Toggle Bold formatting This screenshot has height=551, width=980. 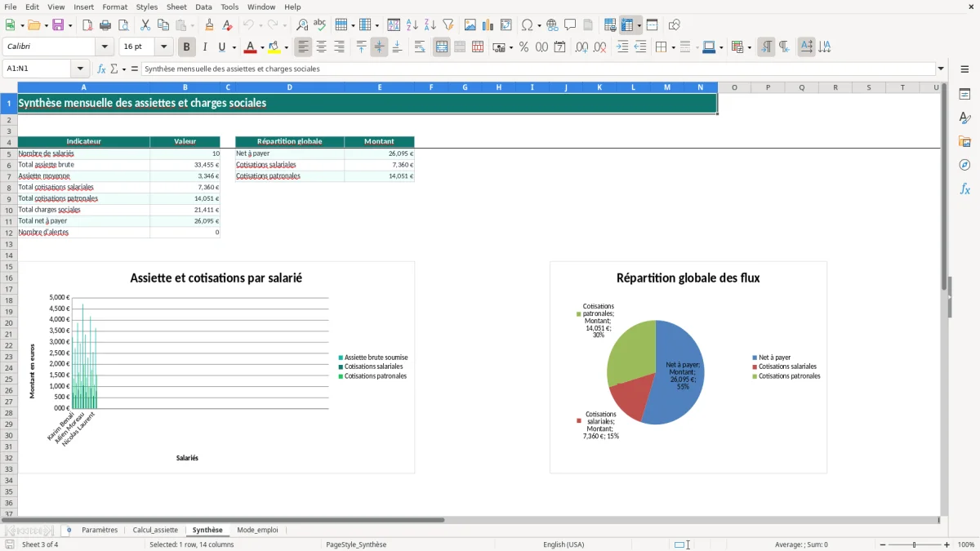[x=187, y=47]
